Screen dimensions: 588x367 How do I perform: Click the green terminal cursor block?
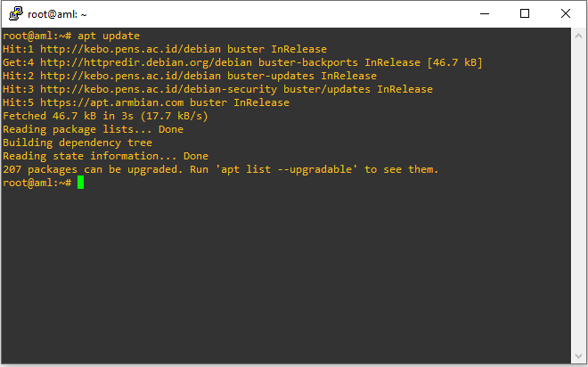click(80, 183)
